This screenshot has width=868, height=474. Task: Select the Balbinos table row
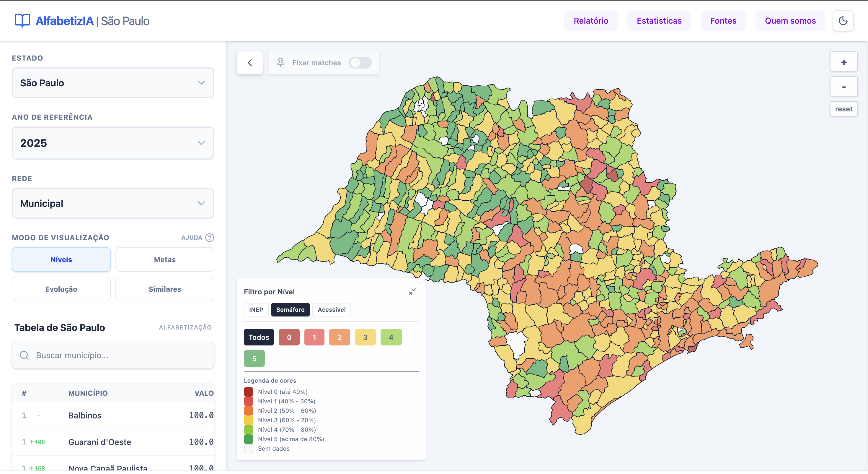click(x=113, y=415)
